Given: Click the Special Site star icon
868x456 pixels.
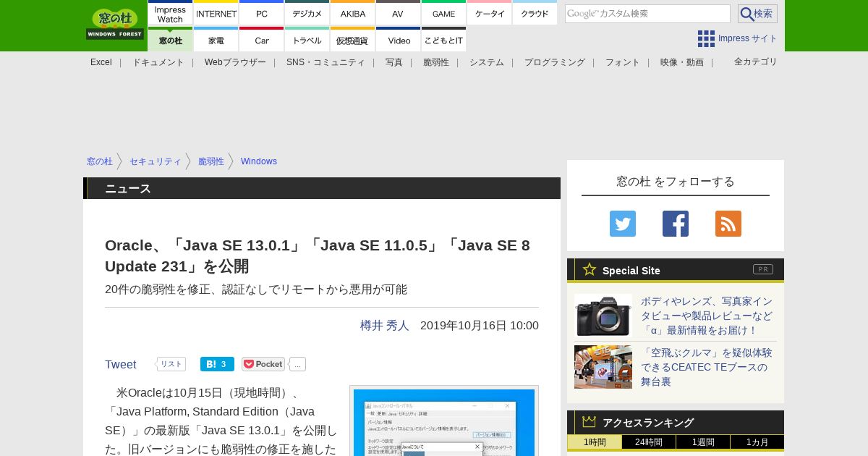Looking at the screenshot, I should point(590,269).
